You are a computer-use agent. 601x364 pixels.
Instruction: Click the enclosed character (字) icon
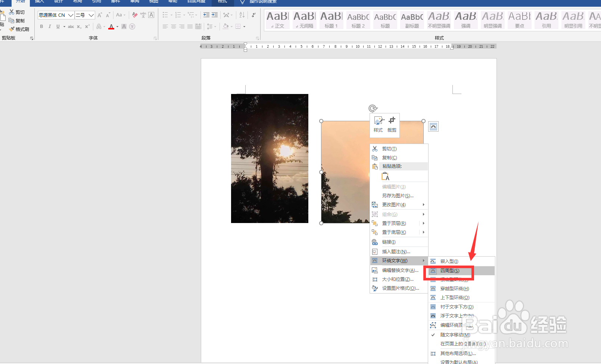pos(132,26)
